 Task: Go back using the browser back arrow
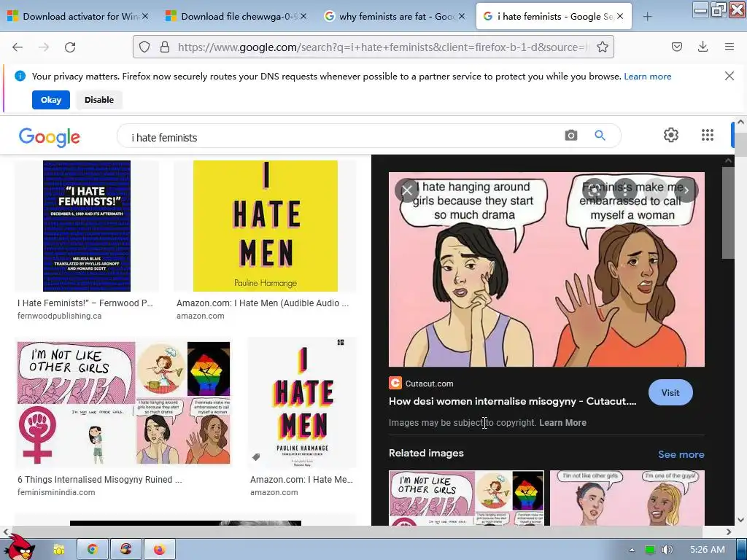tap(18, 47)
